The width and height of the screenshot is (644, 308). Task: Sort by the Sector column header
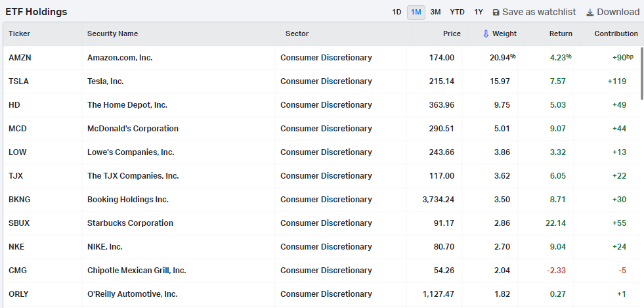297,33
